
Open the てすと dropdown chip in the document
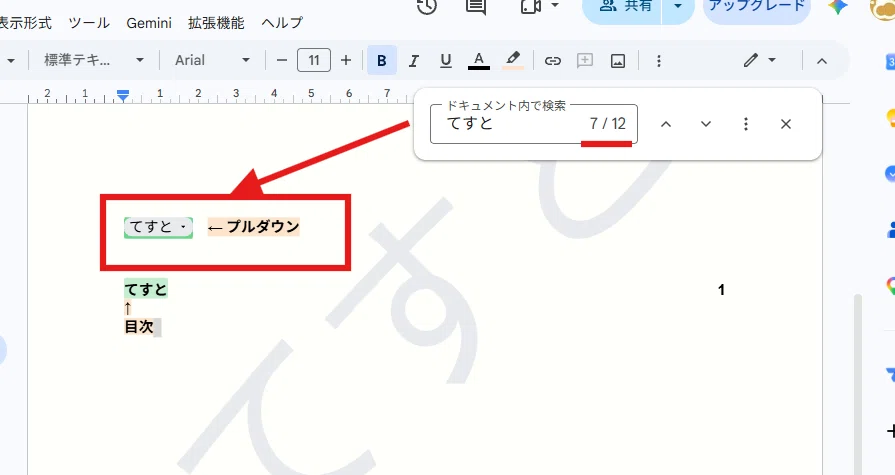tap(159, 227)
